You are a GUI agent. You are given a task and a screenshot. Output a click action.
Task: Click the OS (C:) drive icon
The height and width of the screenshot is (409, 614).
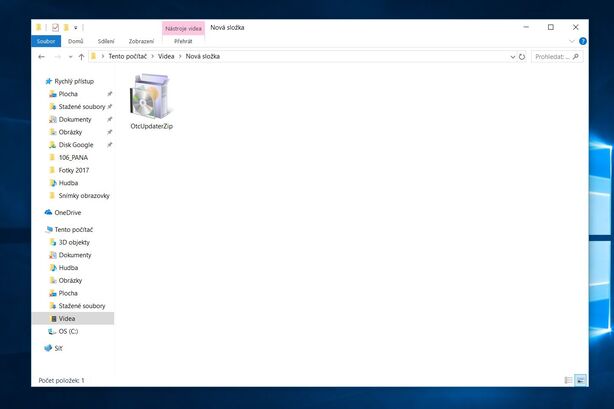pyautogui.click(x=52, y=331)
